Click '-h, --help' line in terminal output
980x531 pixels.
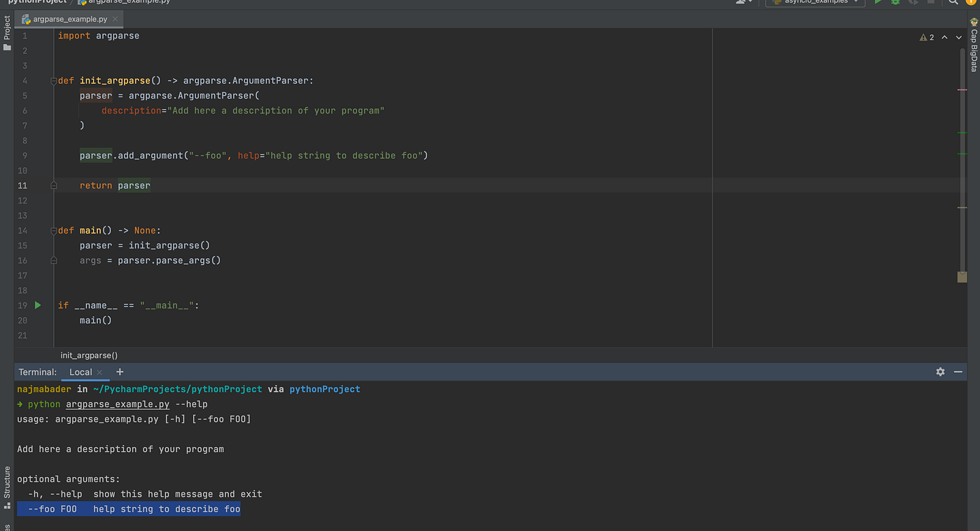click(145, 494)
